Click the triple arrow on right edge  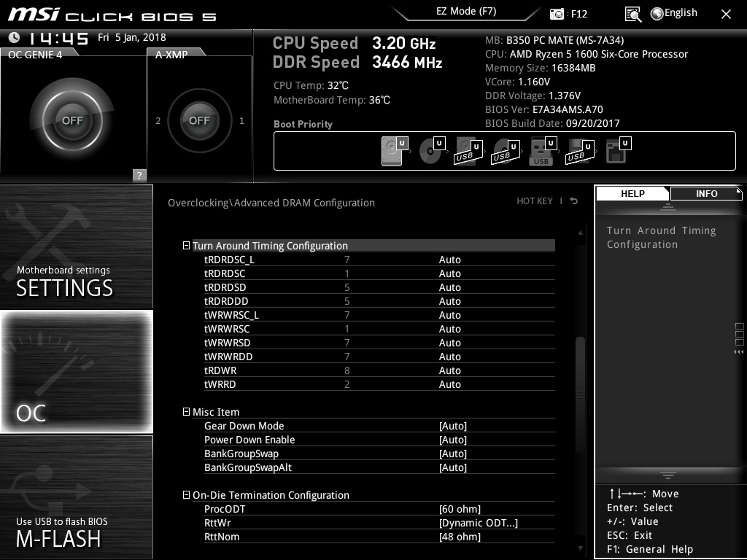[738, 352]
